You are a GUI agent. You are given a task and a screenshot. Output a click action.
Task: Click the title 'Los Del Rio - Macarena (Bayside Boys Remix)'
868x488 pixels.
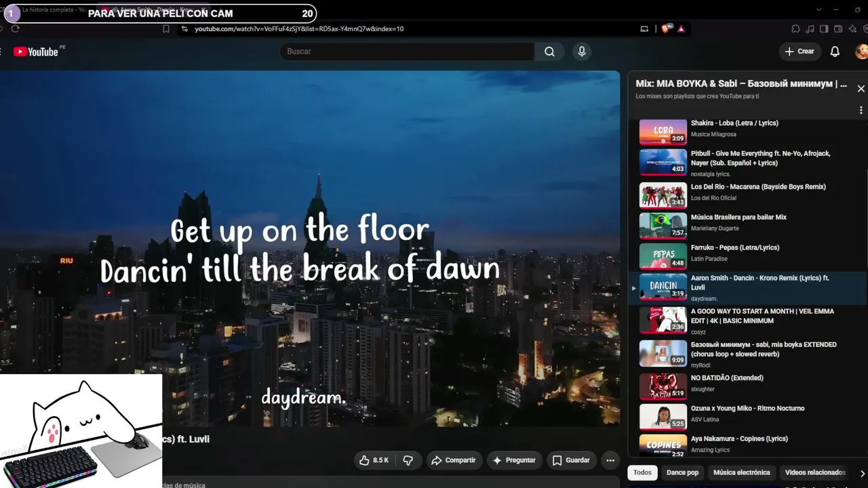(758, 187)
